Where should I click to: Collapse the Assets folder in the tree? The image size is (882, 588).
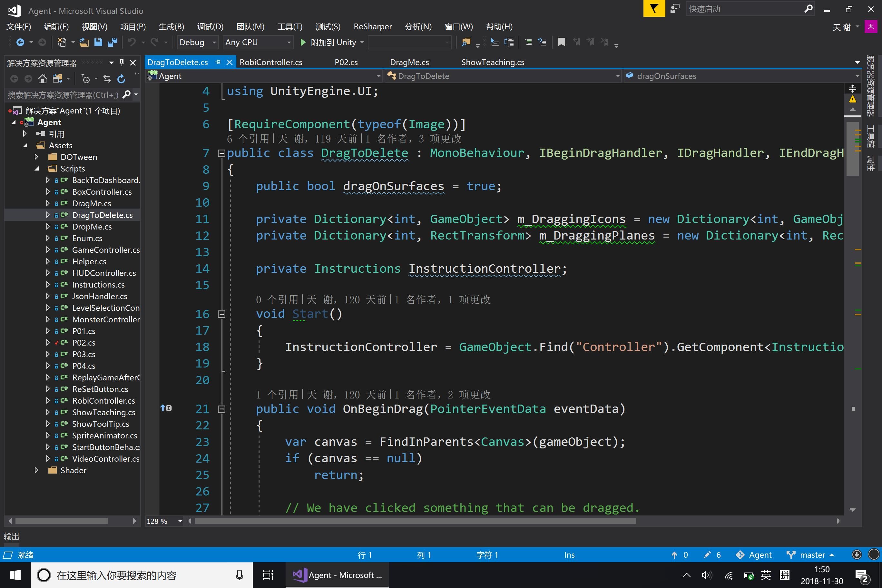pos(25,145)
